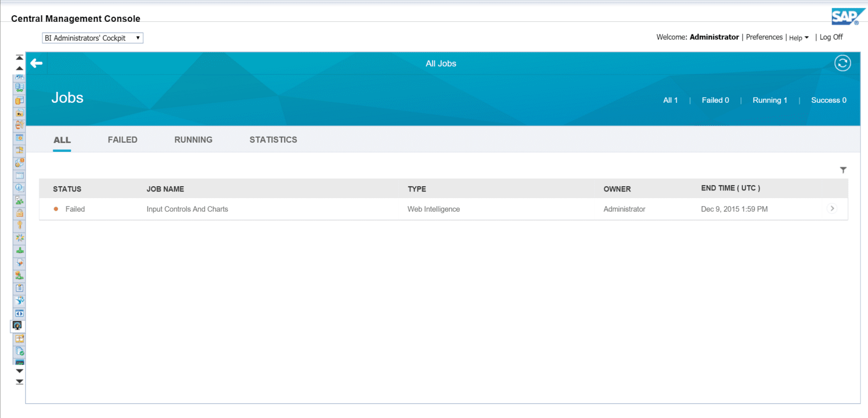
Task: Switch to the RUNNING tab
Action: coord(193,140)
